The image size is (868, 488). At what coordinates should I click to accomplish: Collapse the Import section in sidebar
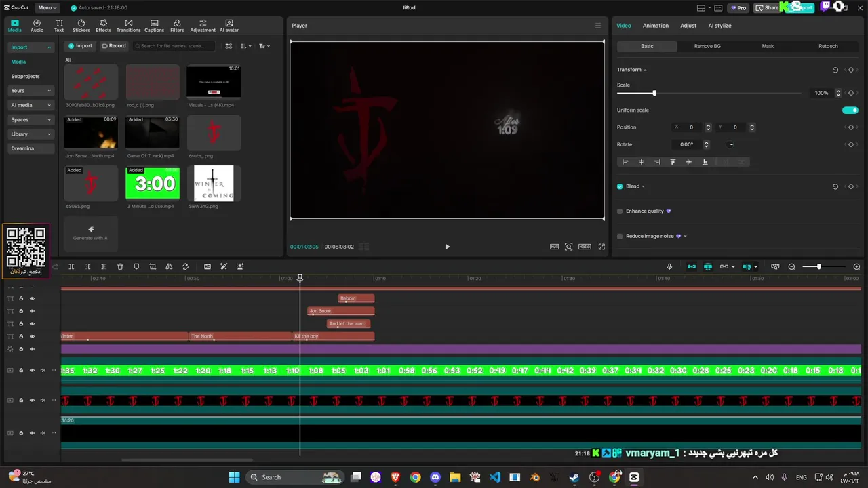[49, 47]
